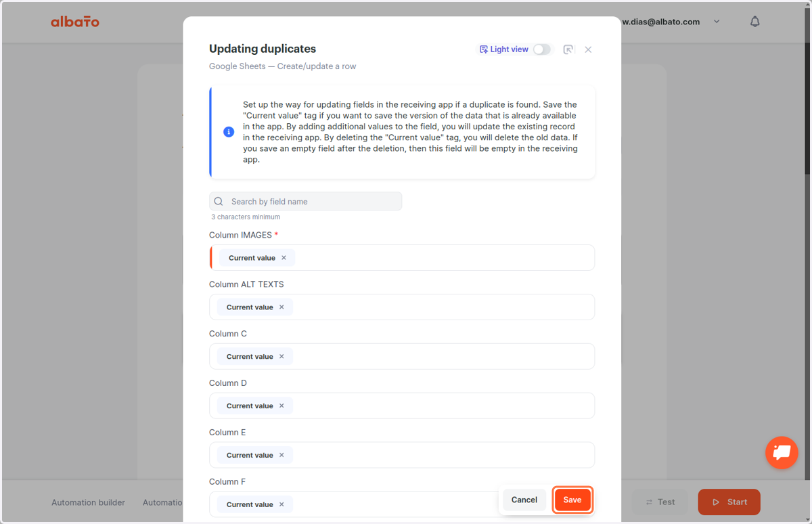Click the albato logo
The image size is (812, 524).
[75, 22]
